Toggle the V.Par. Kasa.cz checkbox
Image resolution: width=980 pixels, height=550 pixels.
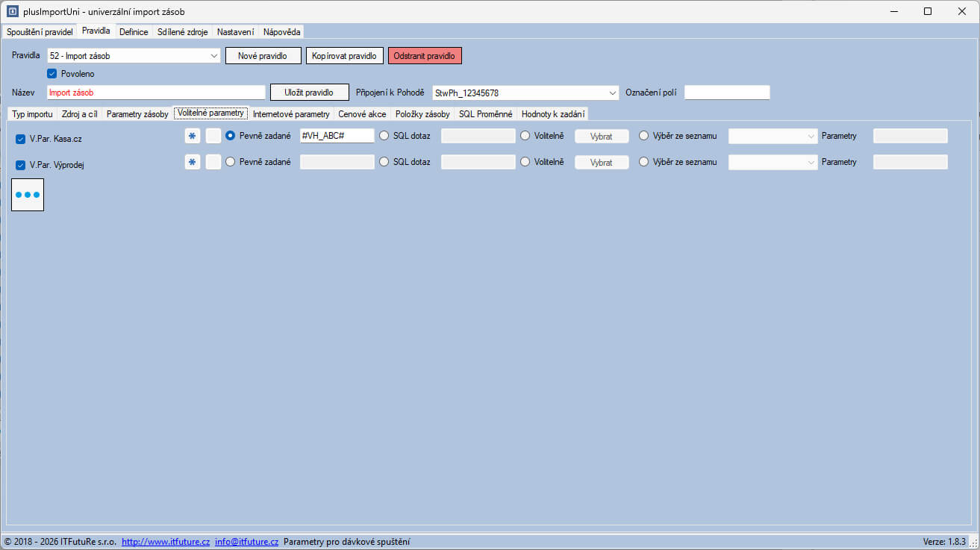21,139
